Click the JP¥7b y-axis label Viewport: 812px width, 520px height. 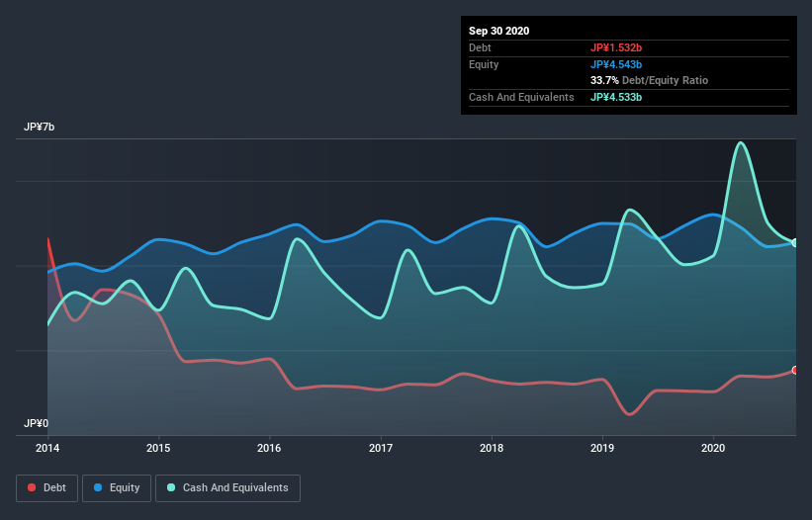[39, 127]
